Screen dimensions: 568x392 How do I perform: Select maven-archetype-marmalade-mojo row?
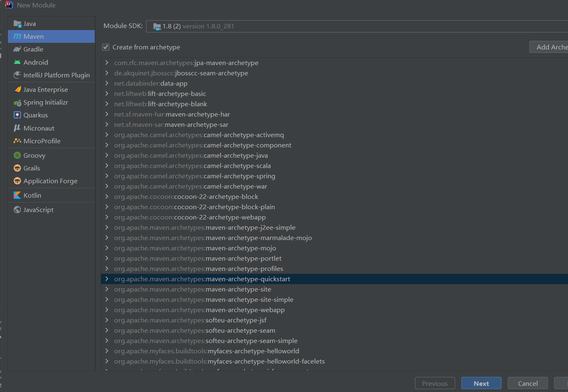click(x=334, y=238)
